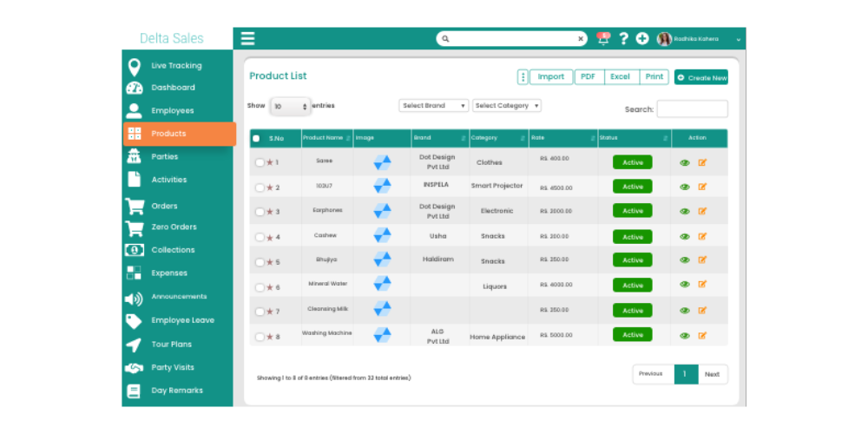868x434 pixels.
Task: Click the Import button
Action: click(x=551, y=77)
